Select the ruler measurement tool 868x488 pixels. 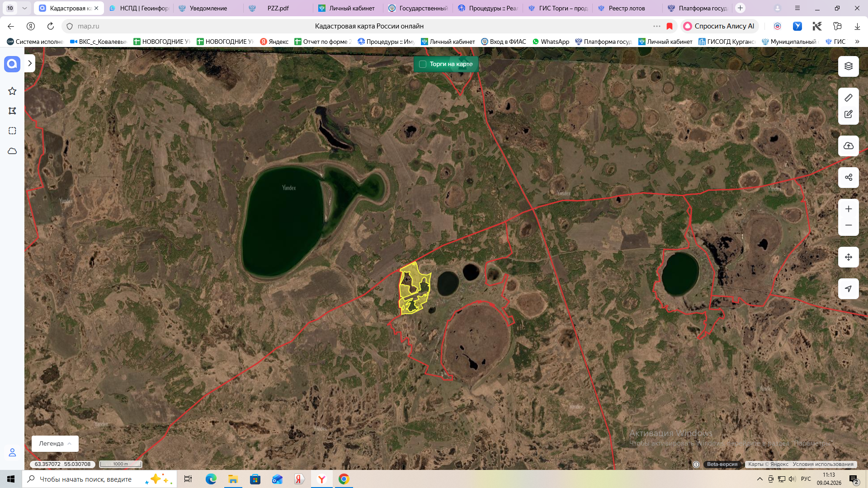(848, 98)
